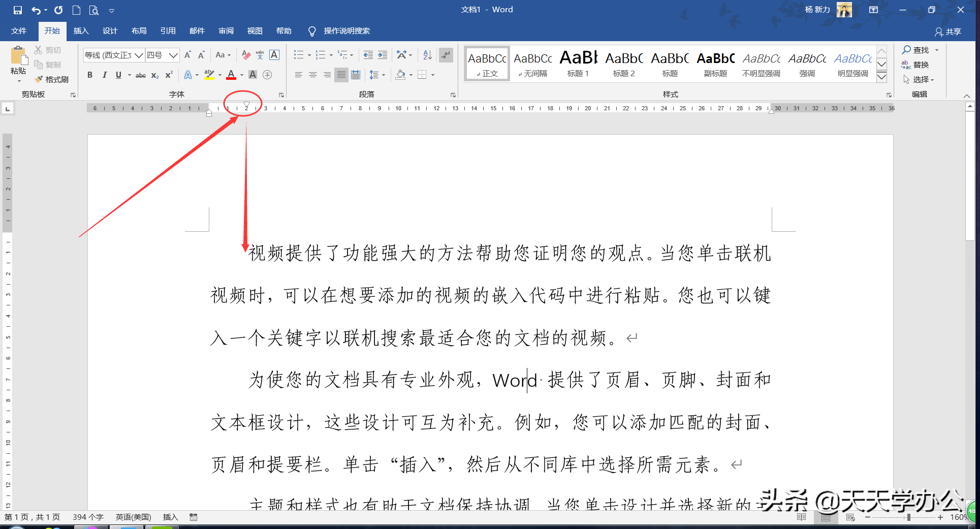This screenshot has height=529, width=980.
Task: Apply the 无间隔 no-spacing style
Action: (532, 64)
